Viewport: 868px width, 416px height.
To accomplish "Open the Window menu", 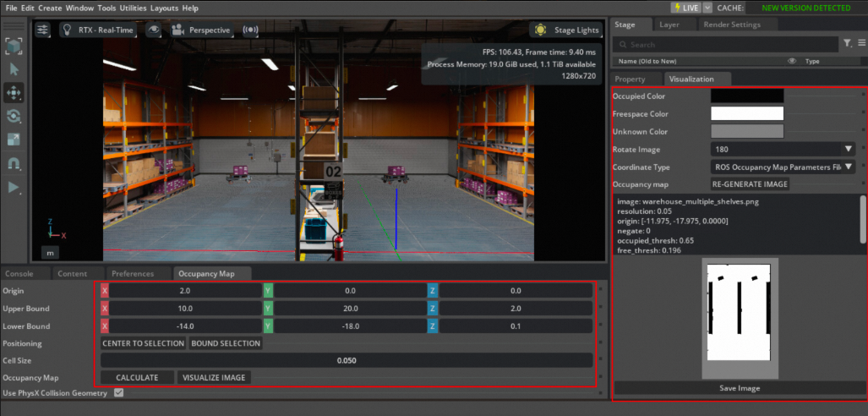I will (79, 8).
